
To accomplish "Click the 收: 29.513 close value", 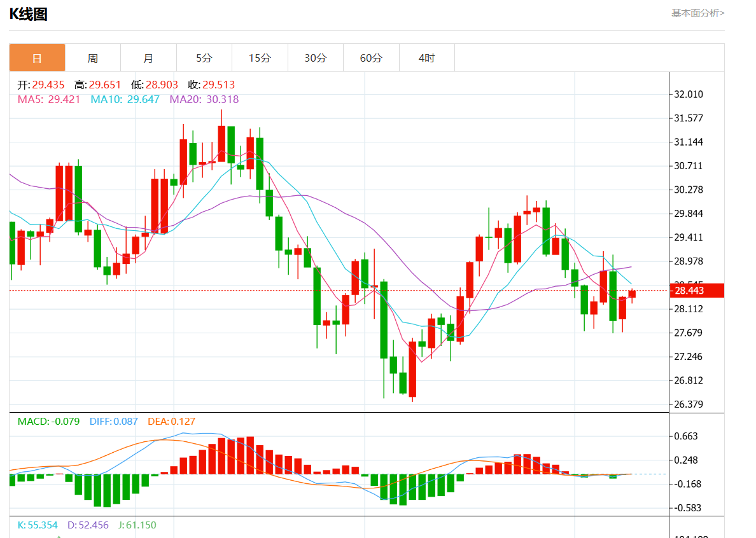I will click(211, 85).
